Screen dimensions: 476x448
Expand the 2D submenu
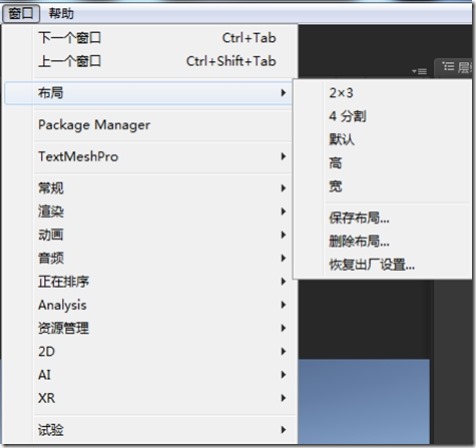coord(149,351)
